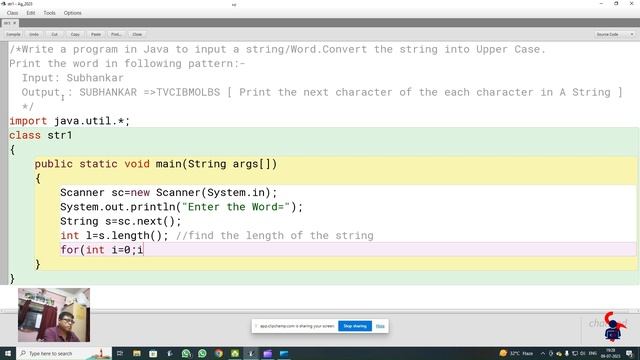The height and width of the screenshot is (360, 640).
Task: Click the class str1 declaration line
Action: pyautogui.click(x=41, y=136)
